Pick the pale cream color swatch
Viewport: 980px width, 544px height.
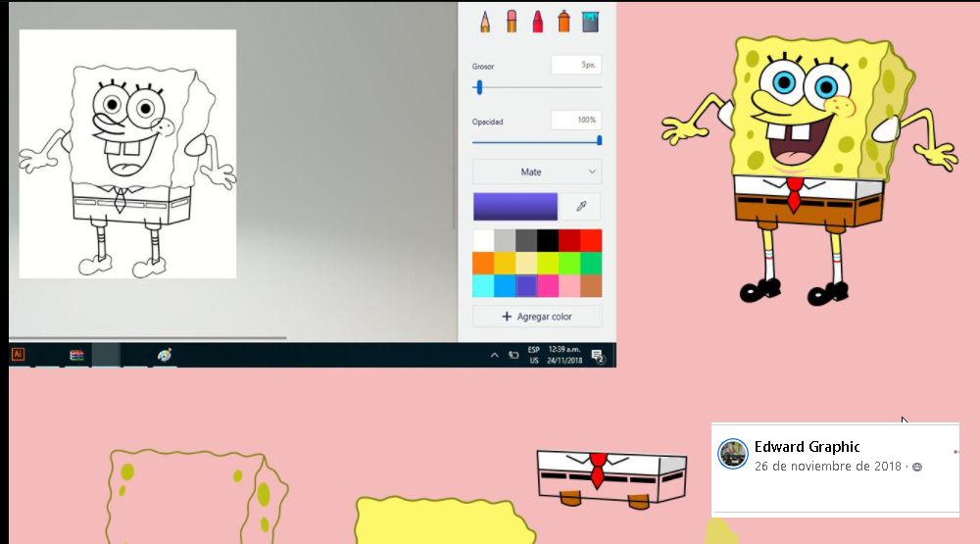tap(526, 264)
